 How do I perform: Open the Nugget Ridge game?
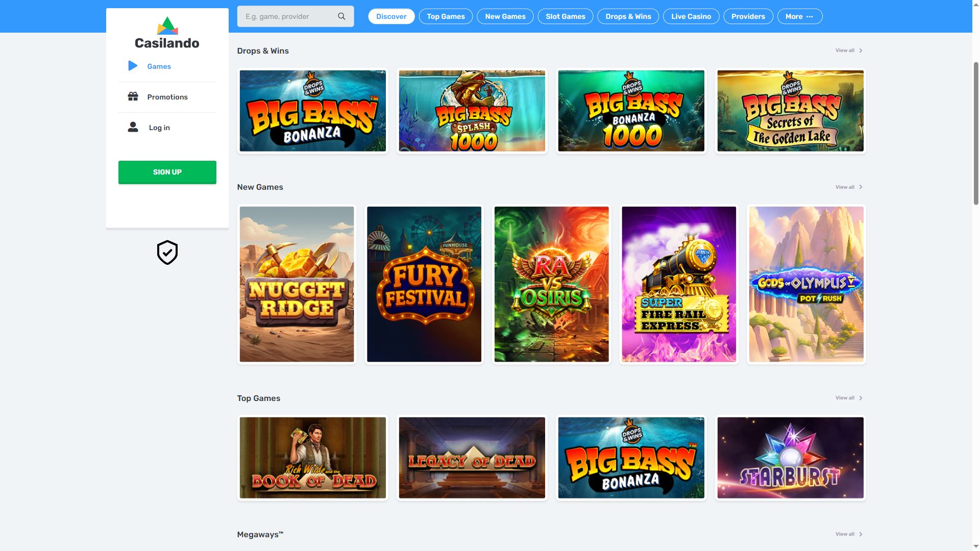[x=297, y=284]
